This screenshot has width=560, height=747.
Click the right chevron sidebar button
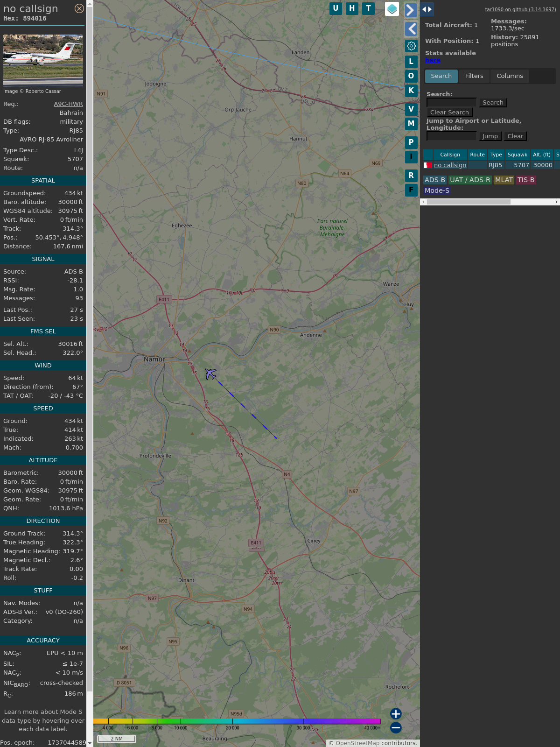pyautogui.click(x=411, y=10)
